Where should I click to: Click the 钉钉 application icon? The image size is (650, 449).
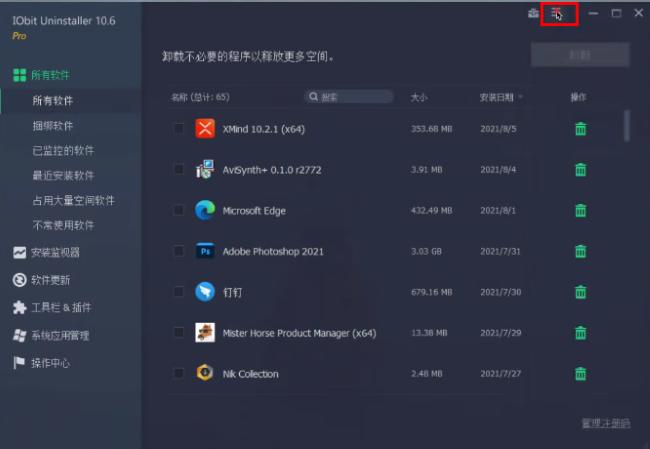205,292
